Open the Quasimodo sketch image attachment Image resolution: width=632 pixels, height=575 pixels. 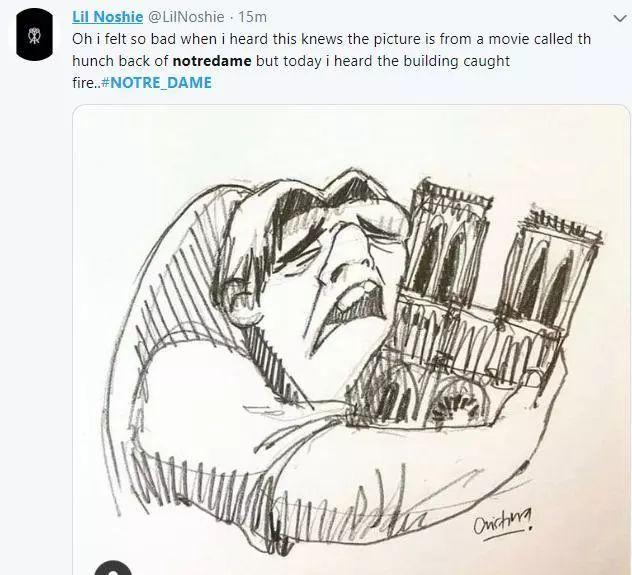pyautogui.click(x=351, y=339)
